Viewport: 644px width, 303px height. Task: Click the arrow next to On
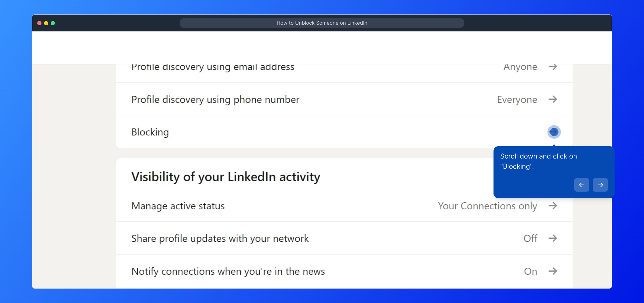pyautogui.click(x=553, y=271)
